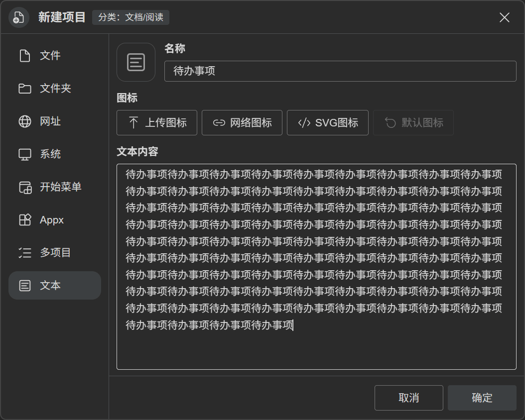Close the 新建项目 dialog
The image size is (525, 420).
point(505,17)
